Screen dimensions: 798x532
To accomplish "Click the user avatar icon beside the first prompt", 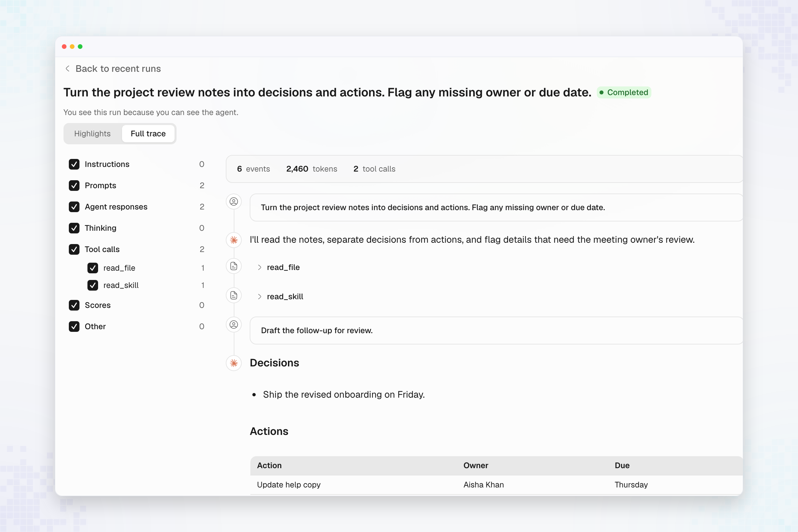I will 234,201.
